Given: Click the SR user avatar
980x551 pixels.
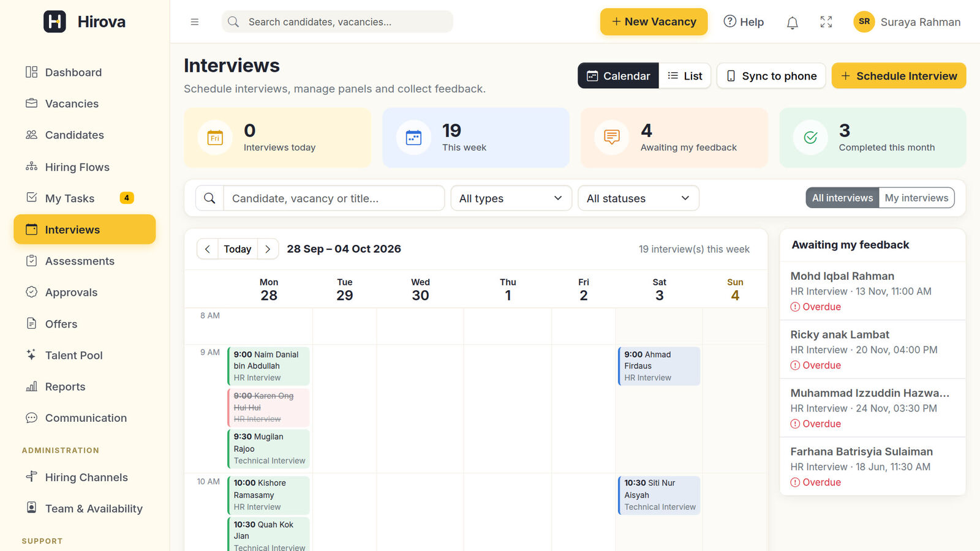Looking at the screenshot, I should [x=864, y=21].
